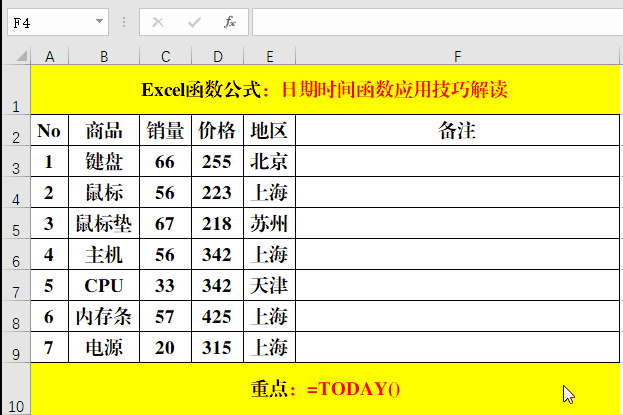
Task: Click the Enter checkmark formula bar icon
Action: click(x=194, y=22)
